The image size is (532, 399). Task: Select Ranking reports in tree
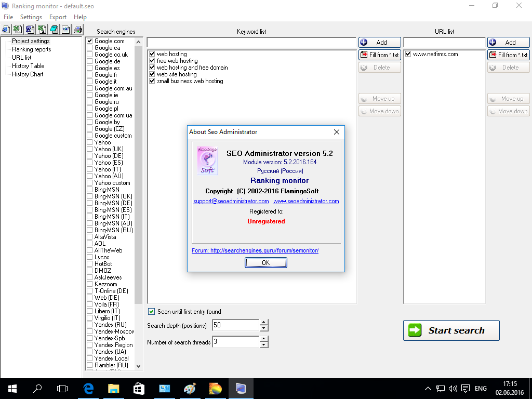pyautogui.click(x=32, y=49)
